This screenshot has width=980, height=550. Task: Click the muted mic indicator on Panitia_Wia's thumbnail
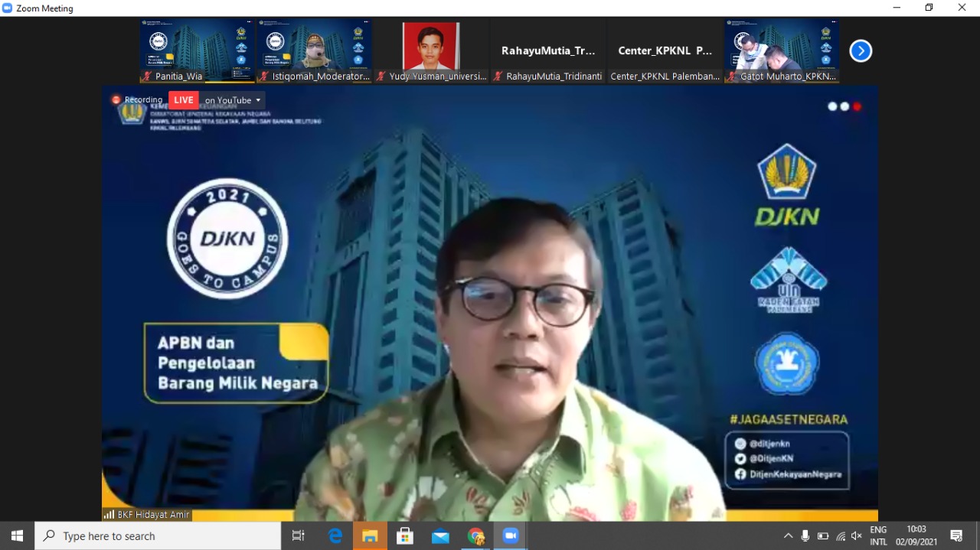(145, 76)
